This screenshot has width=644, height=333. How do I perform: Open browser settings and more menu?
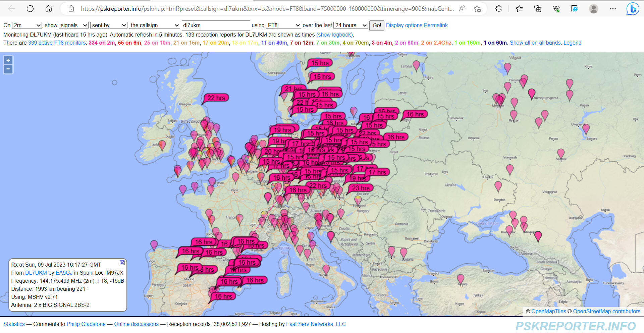(x=613, y=9)
